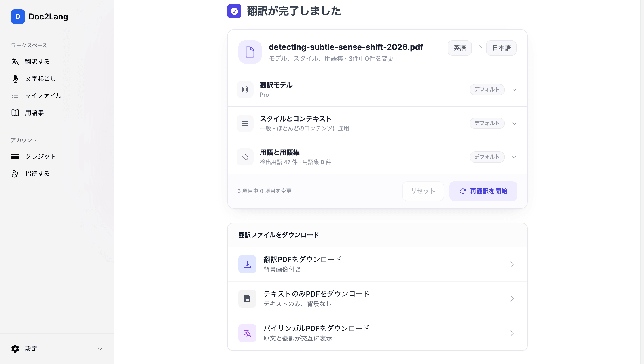The width and height of the screenshot is (644, 364).
Task: Open chevron for テキストのみPDFをダウンロード
Action: (512, 299)
